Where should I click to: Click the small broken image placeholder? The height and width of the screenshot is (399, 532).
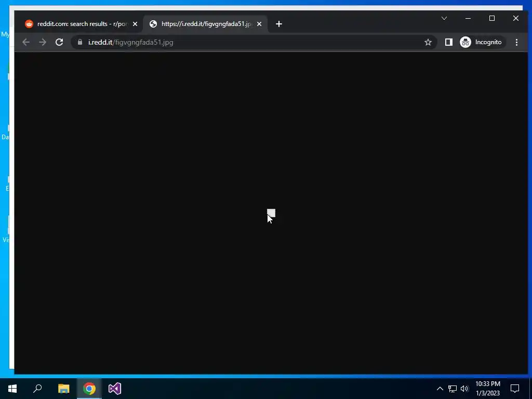271,213
